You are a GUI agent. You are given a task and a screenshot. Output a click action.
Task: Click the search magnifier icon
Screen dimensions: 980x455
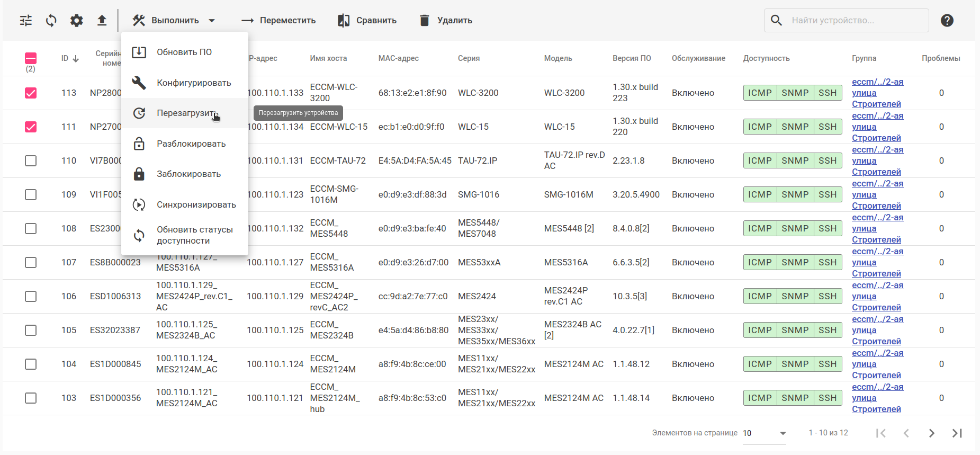click(776, 21)
